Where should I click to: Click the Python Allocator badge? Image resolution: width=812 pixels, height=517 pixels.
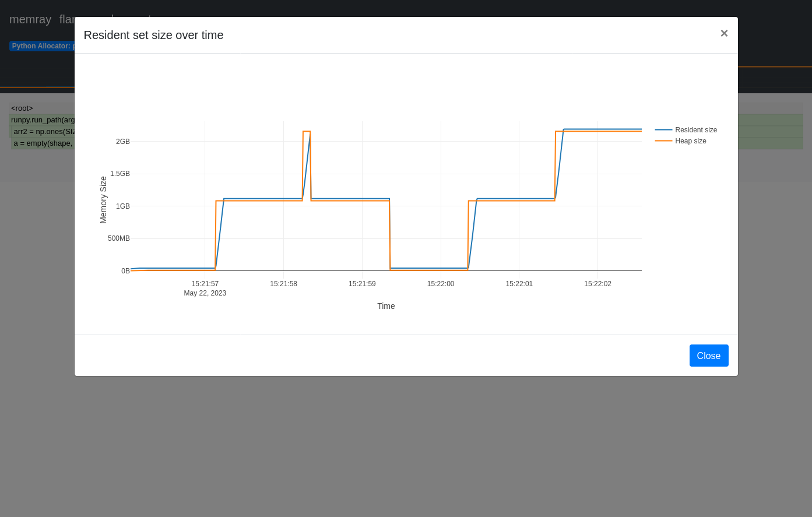[x=42, y=46]
